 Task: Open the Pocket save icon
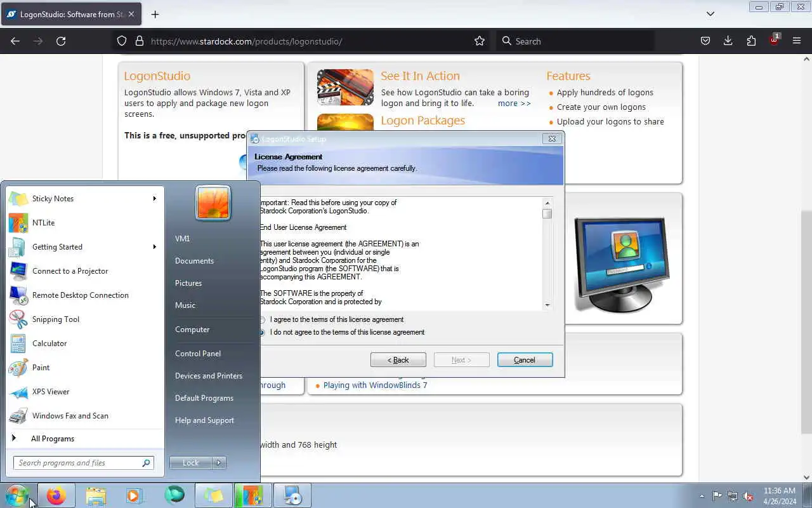point(705,41)
